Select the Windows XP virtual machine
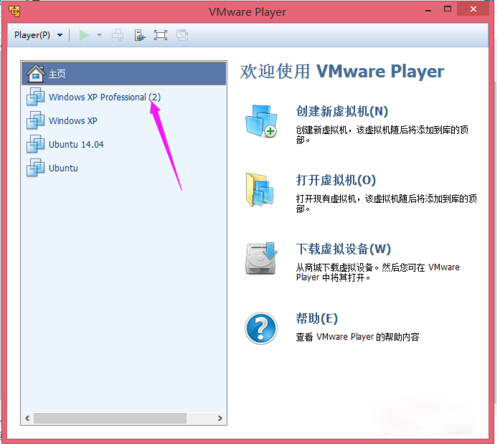This screenshot has height=444, width=497. (124, 121)
